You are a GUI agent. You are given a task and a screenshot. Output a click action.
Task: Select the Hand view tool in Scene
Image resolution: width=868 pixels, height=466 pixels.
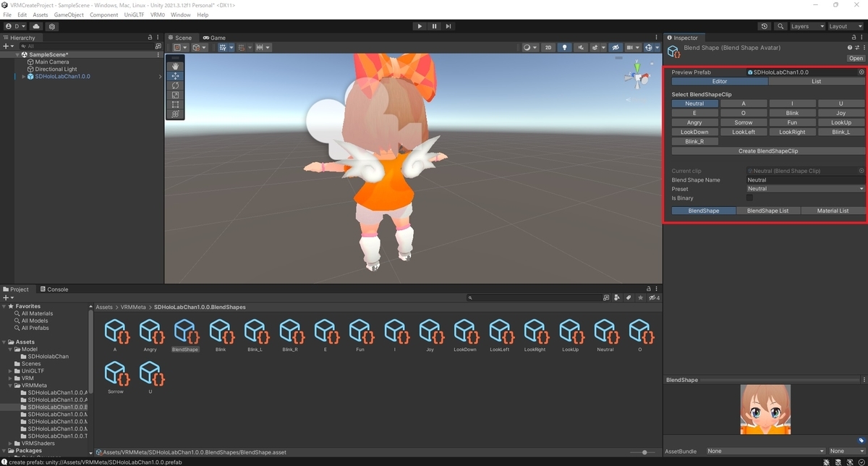point(175,66)
